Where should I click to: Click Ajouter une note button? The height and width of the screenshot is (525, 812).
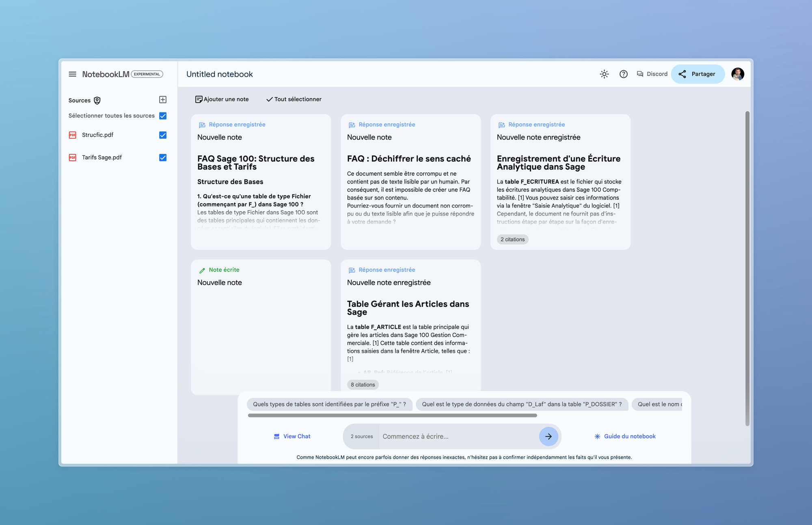pos(222,99)
